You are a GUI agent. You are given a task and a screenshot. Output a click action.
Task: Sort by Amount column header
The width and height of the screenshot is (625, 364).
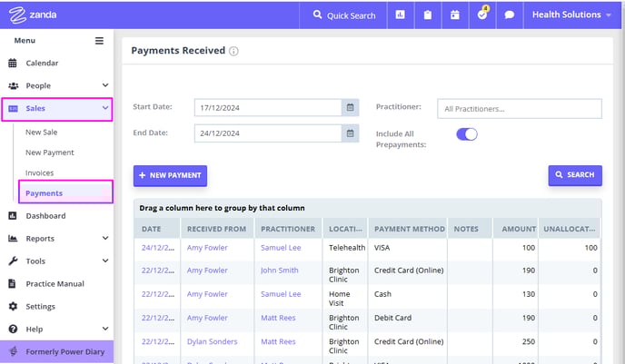click(x=516, y=229)
